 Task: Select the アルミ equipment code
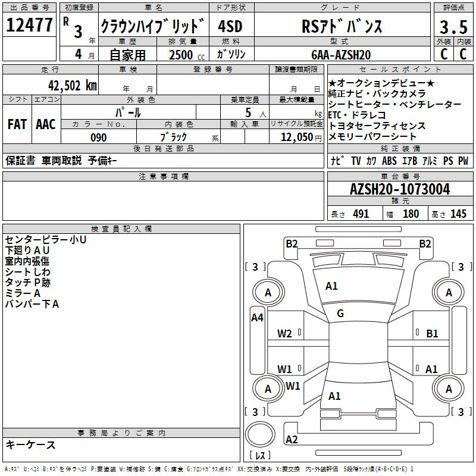430,161
